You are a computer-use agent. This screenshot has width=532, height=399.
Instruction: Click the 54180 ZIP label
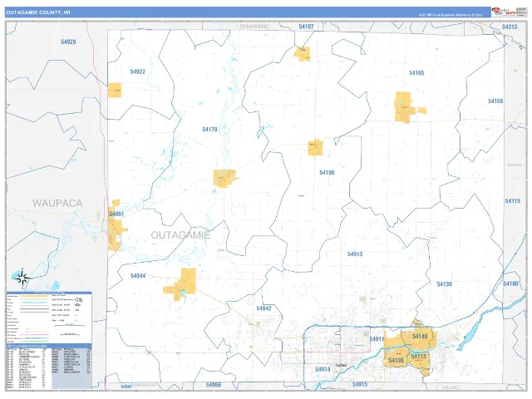pyautogui.click(x=510, y=283)
